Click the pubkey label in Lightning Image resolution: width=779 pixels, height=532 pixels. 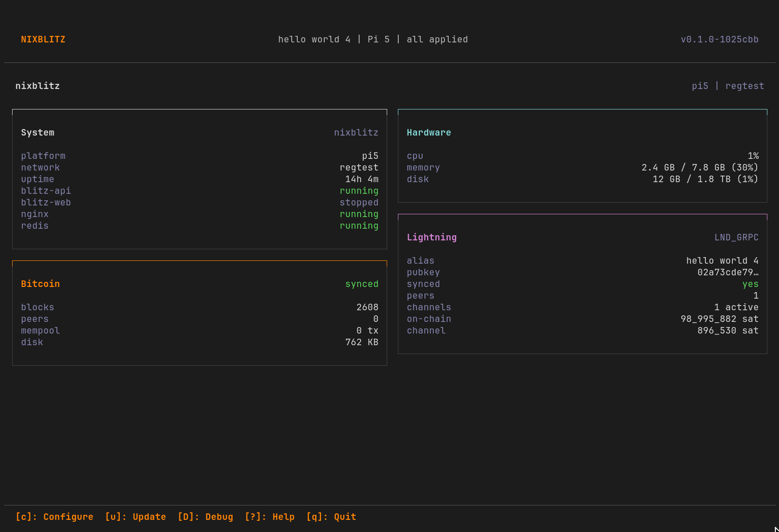pyautogui.click(x=424, y=273)
